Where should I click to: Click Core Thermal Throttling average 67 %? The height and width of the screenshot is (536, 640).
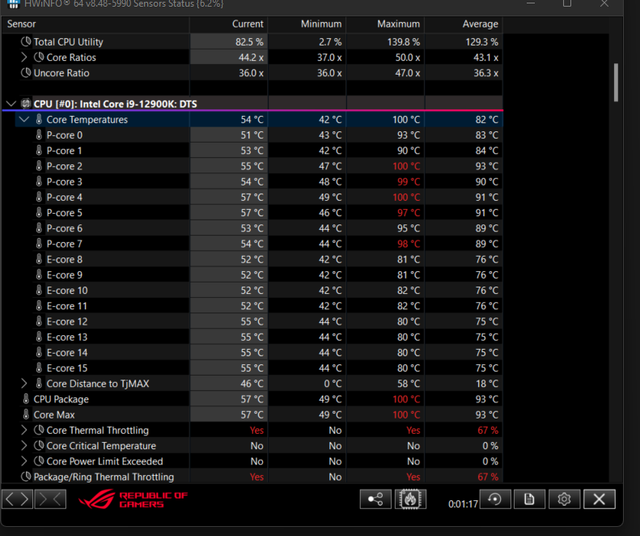tap(488, 430)
